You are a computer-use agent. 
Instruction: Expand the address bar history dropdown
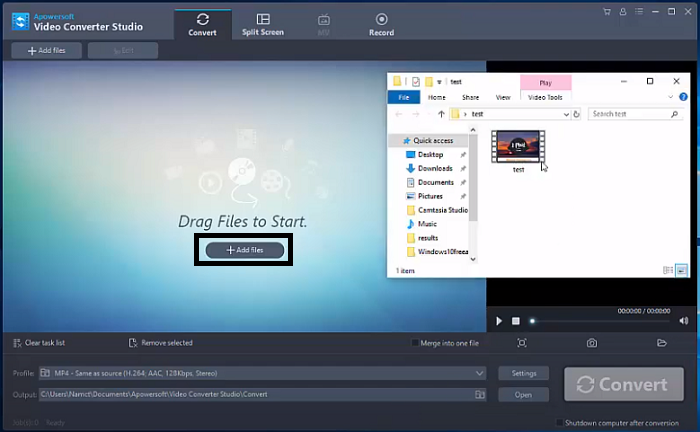click(x=566, y=114)
